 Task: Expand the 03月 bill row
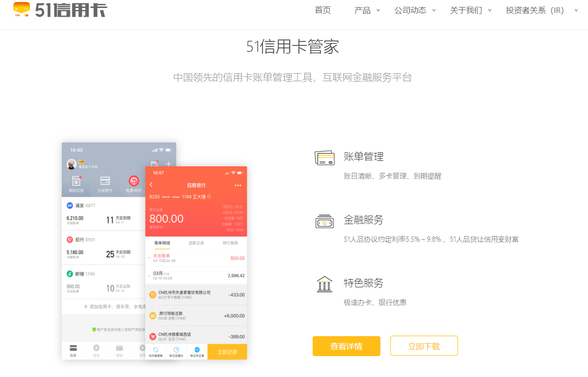pos(196,276)
